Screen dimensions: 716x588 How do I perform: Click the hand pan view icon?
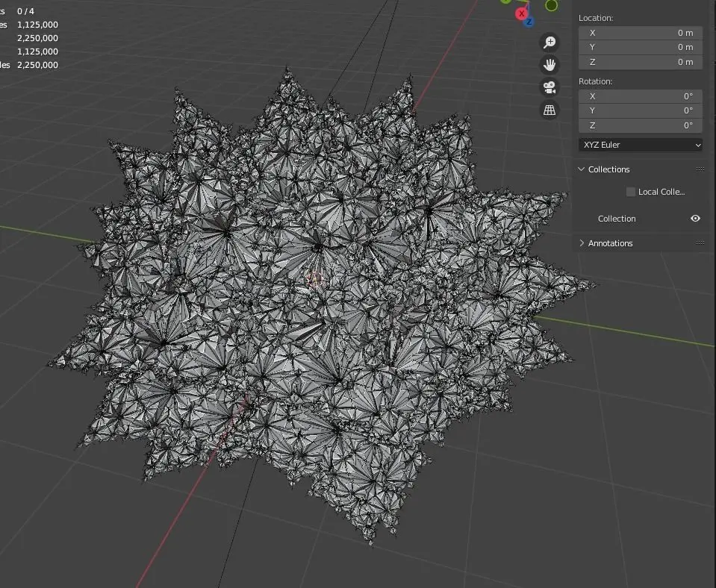pyautogui.click(x=550, y=64)
